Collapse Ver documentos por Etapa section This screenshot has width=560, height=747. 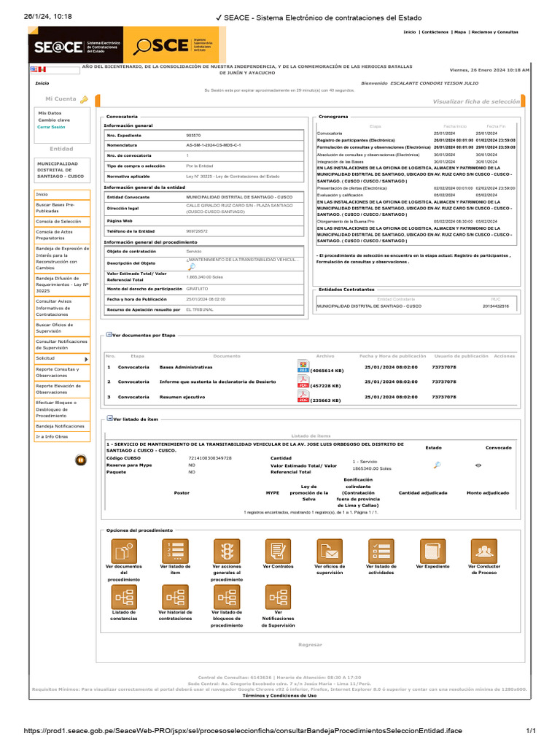click(109, 335)
